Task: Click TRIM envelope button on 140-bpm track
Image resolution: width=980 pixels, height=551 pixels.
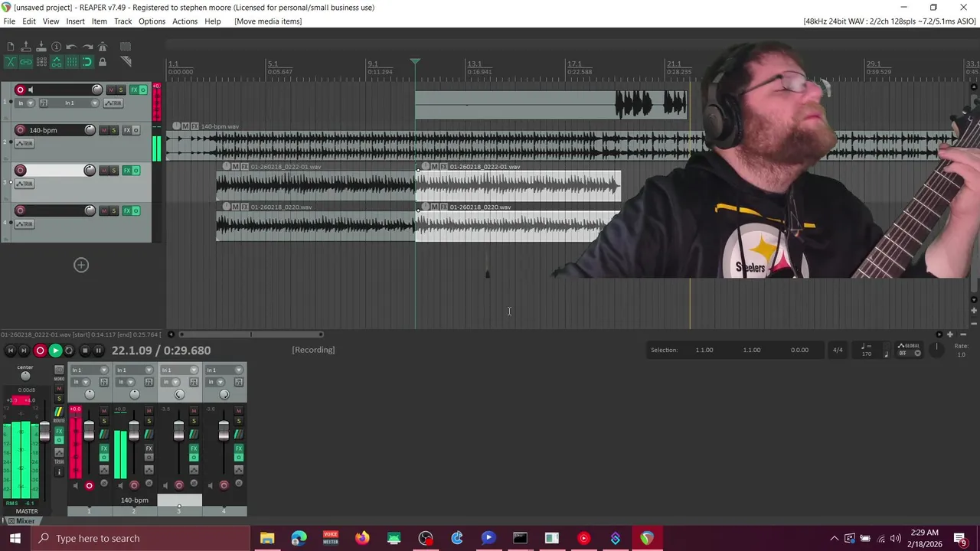Action: (x=25, y=144)
